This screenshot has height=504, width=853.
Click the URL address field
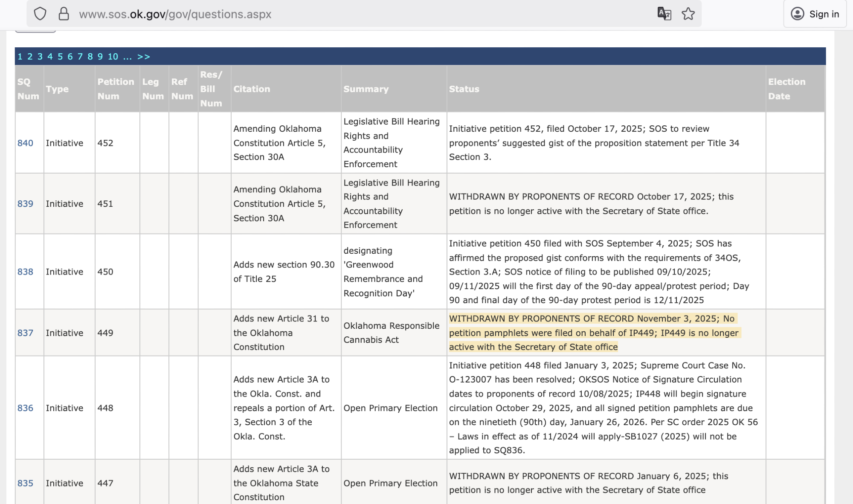pos(341,14)
